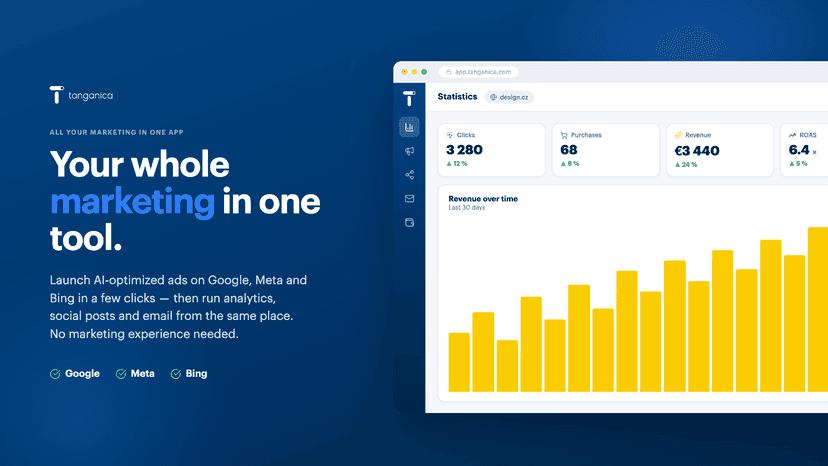Screen dimensions: 828x466
Task: Click the Purchases cart icon
Action: [564, 135]
